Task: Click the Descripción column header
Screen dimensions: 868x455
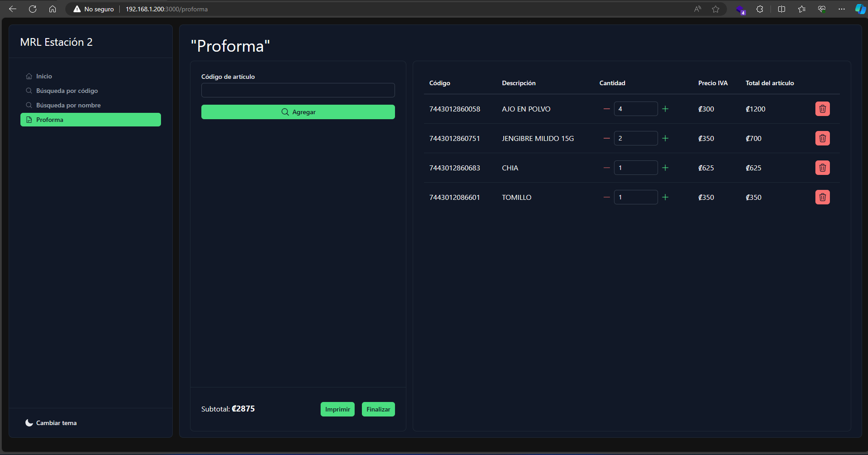Action: (x=519, y=83)
